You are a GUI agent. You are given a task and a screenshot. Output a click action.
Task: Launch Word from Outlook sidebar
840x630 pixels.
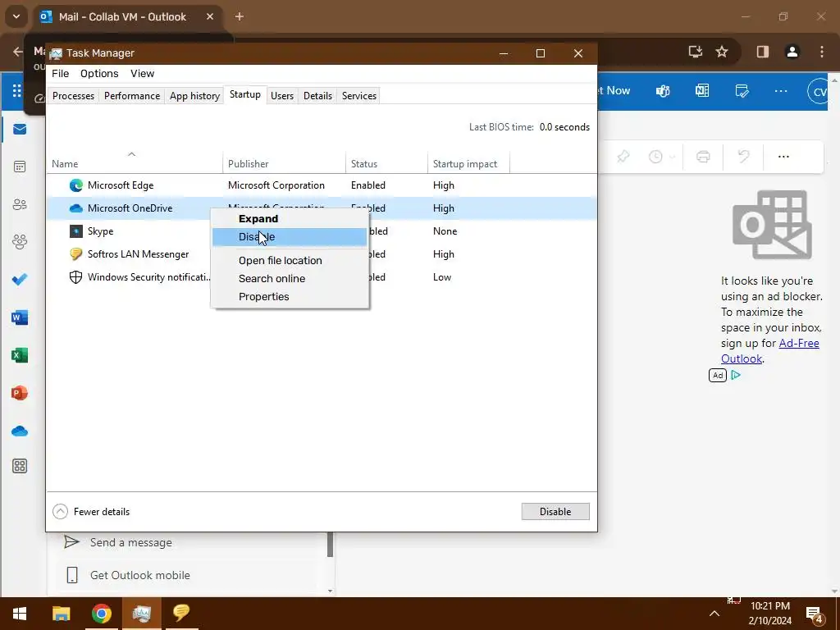pyautogui.click(x=20, y=317)
